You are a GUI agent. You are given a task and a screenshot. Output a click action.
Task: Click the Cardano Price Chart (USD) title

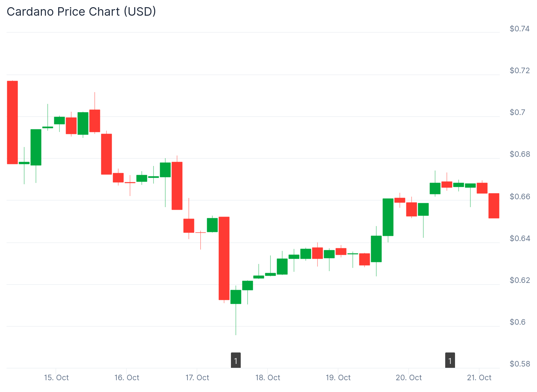click(81, 12)
